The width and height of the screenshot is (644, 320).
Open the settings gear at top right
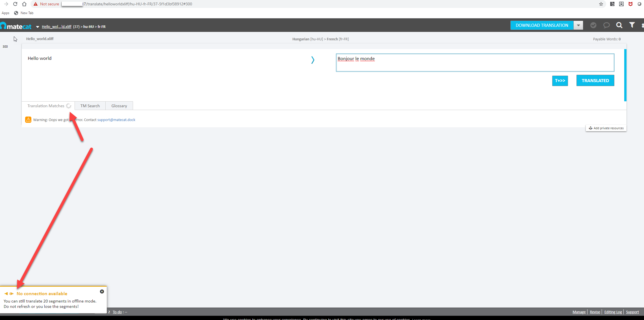click(x=642, y=25)
